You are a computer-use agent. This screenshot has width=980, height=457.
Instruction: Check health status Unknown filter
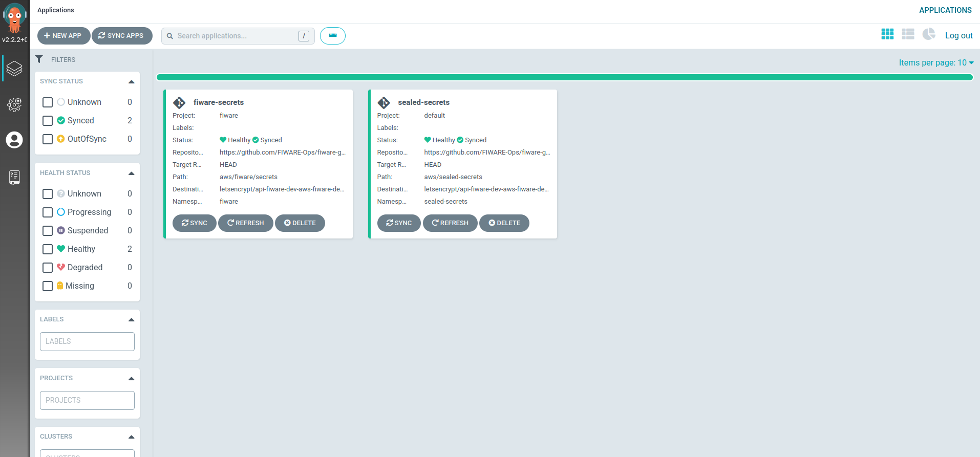click(48, 194)
